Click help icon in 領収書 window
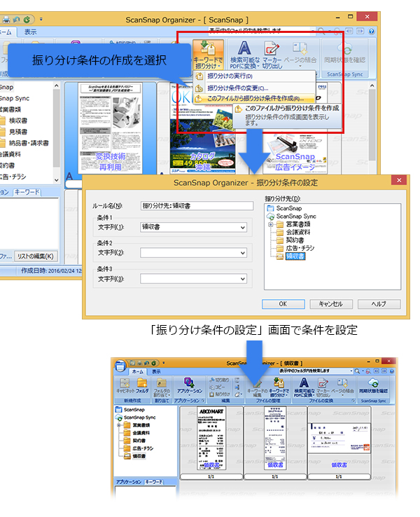The width and height of the screenshot is (420, 517). [392, 371]
